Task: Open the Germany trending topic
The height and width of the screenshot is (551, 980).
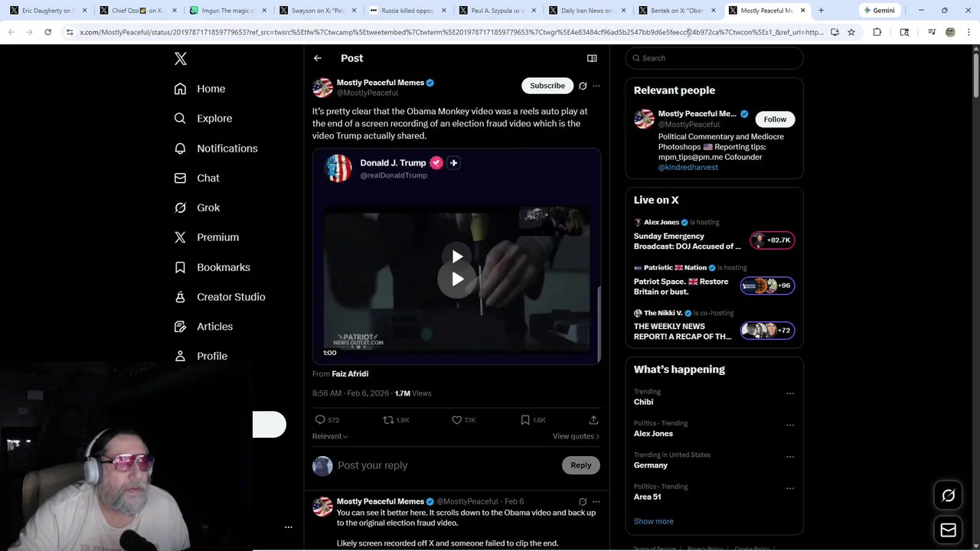Action: (x=651, y=465)
